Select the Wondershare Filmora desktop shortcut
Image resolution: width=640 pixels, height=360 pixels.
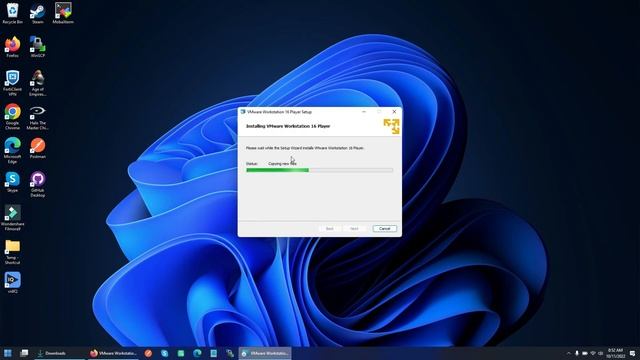click(13, 218)
